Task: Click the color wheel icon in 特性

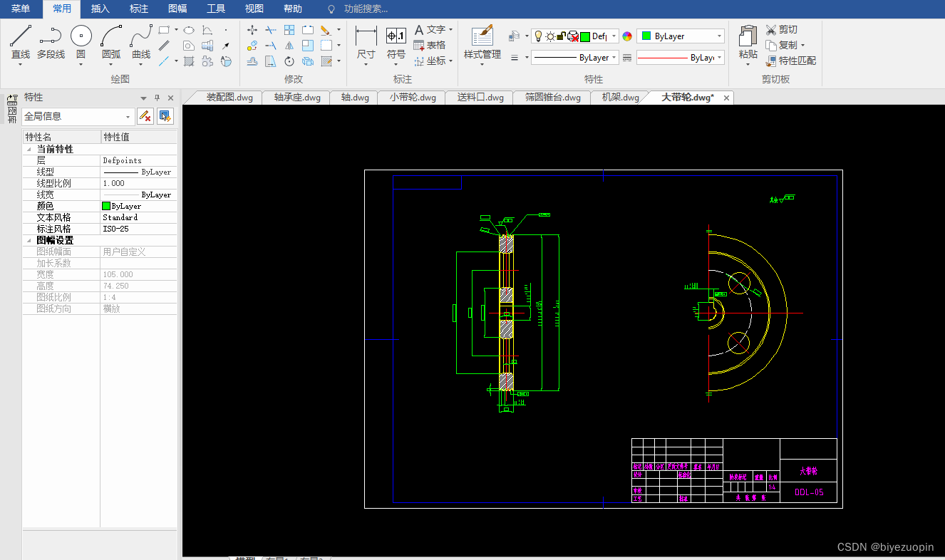Action: [627, 36]
